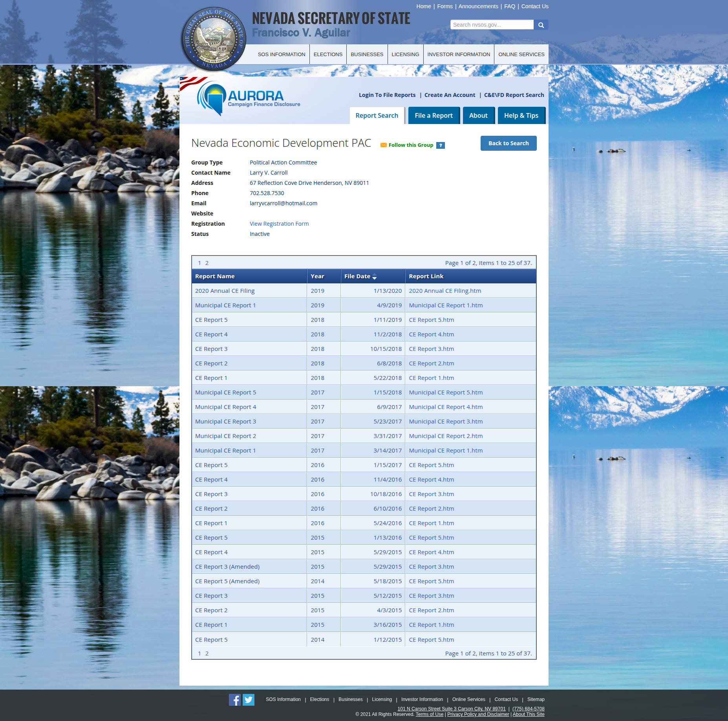
Task: Click the envelope icon beside Follow this Group
Action: (x=383, y=145)
